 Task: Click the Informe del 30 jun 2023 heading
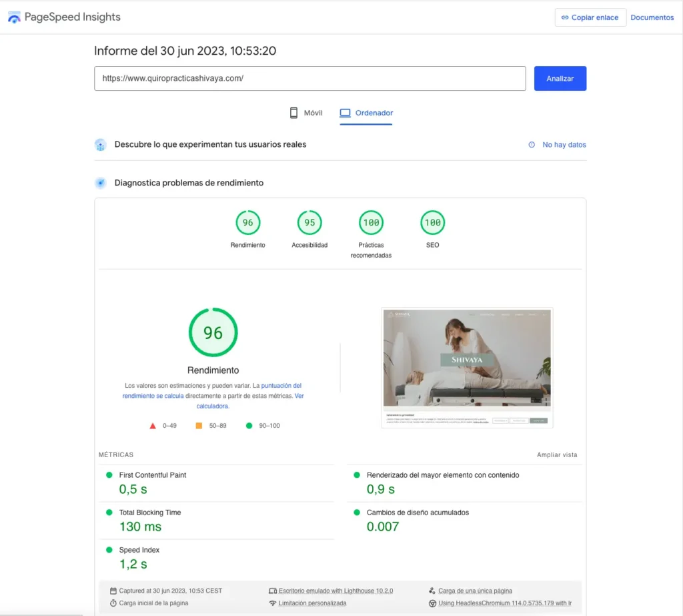(x=185, y=51)
